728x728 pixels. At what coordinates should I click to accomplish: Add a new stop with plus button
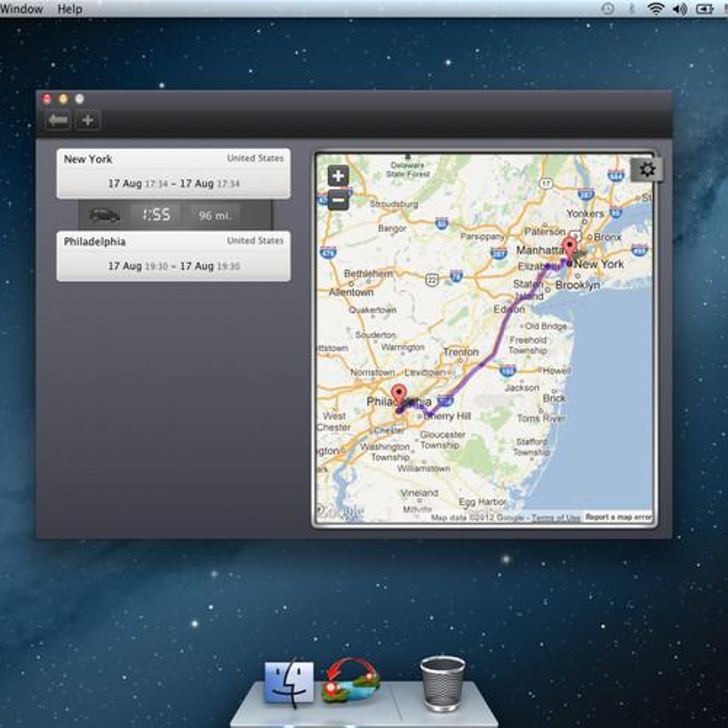[88, 121]
